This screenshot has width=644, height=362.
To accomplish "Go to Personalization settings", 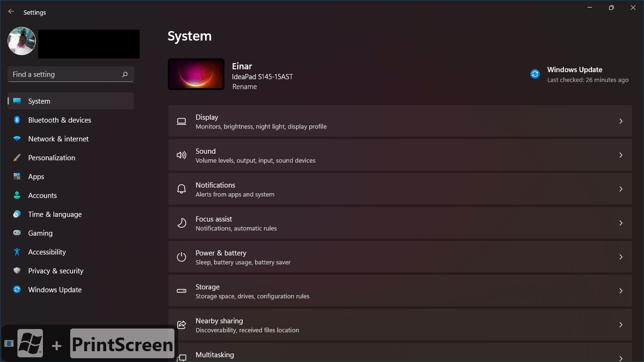I will click(71, 157).
